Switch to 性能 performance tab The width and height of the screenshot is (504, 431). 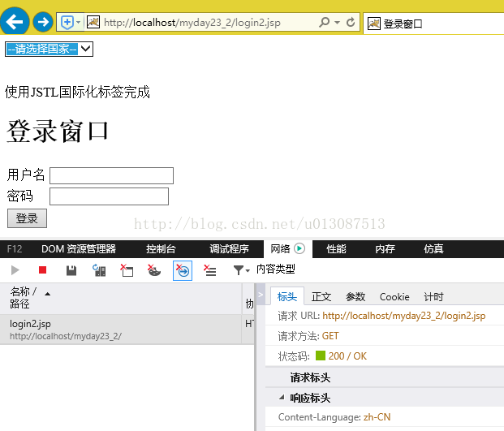(336, 248)
